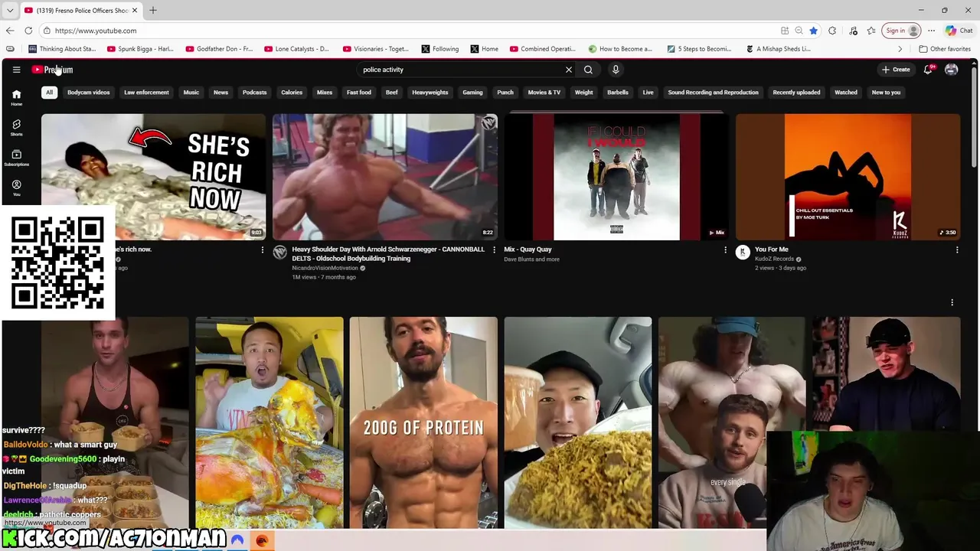Open the Shorts shelf options menu
Image resolution: width=980 pixels, height=551 pixels.
click(x=952, y=302)
